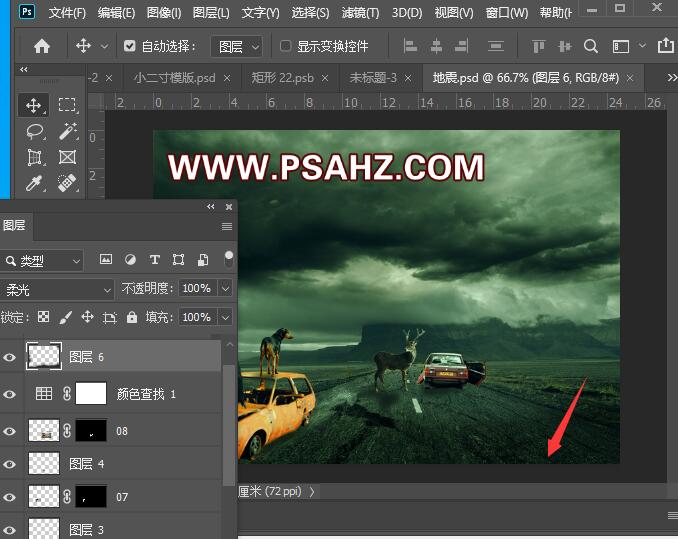Open 柔光 blend mode dropdown
The height and width of the screenshot is (539, 678).
click(57, 290)
